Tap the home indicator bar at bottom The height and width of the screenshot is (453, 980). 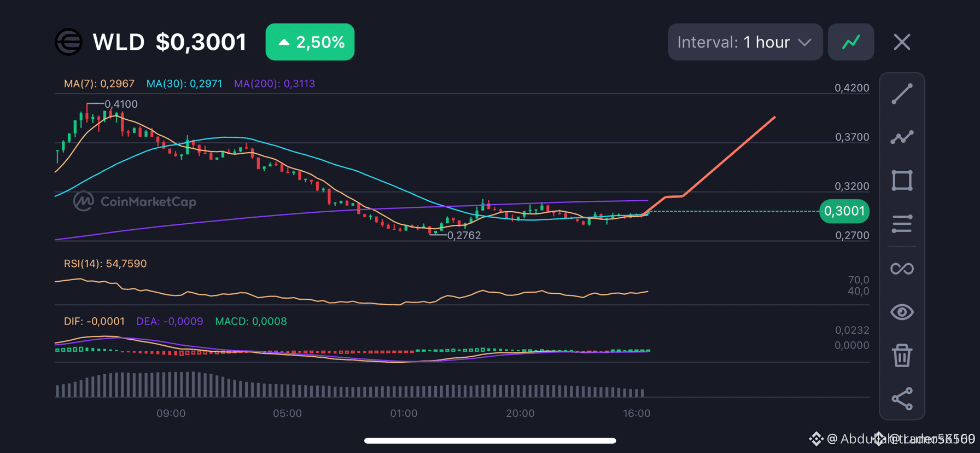(x=490, y=440)
